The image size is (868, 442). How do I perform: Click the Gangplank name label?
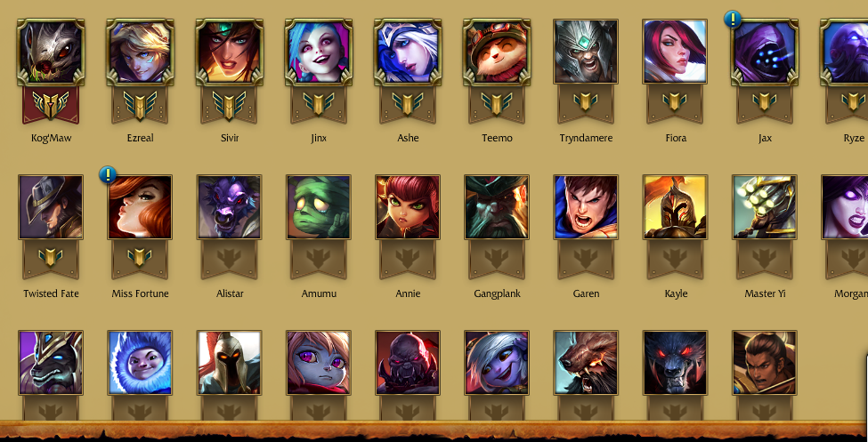coord(497,293)
